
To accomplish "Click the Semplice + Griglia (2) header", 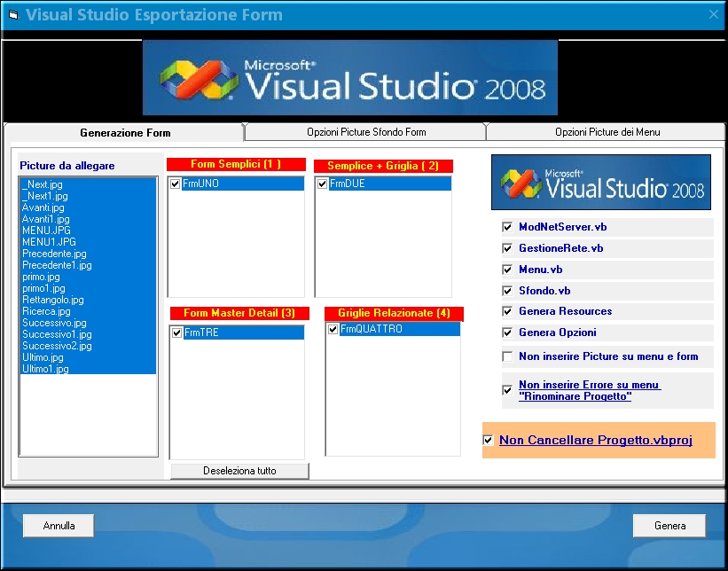I will [x=383, y=166].
